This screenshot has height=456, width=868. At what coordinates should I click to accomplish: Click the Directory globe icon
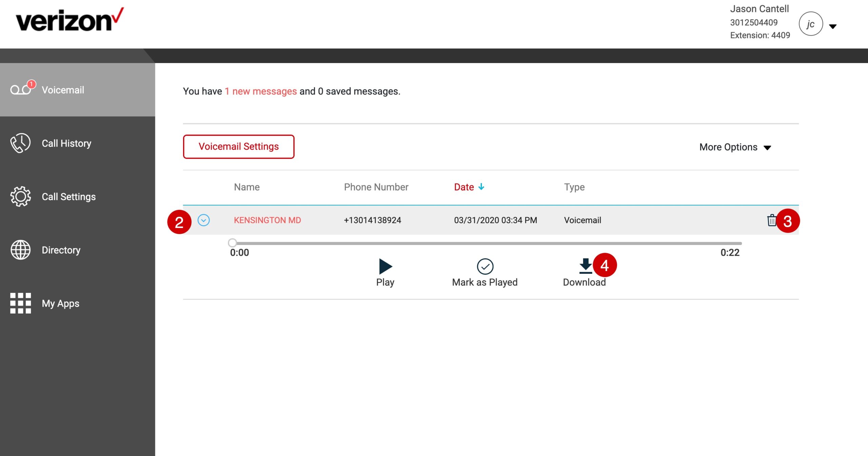20,250
